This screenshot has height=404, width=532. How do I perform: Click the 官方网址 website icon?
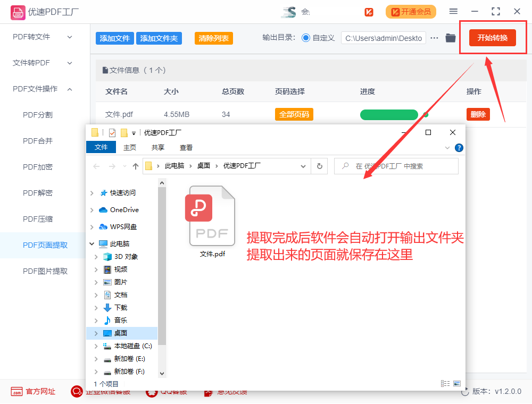tap(16, 391)
